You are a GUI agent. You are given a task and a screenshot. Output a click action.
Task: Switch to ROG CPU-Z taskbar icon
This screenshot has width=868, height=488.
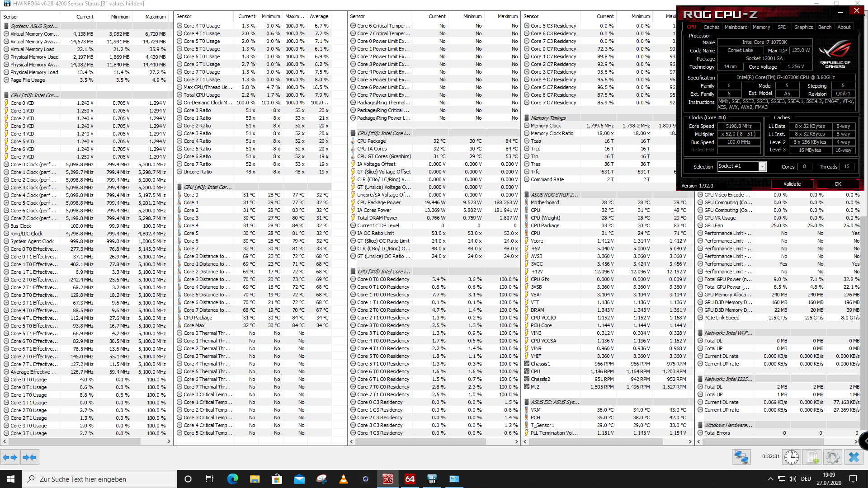[387, 479]
